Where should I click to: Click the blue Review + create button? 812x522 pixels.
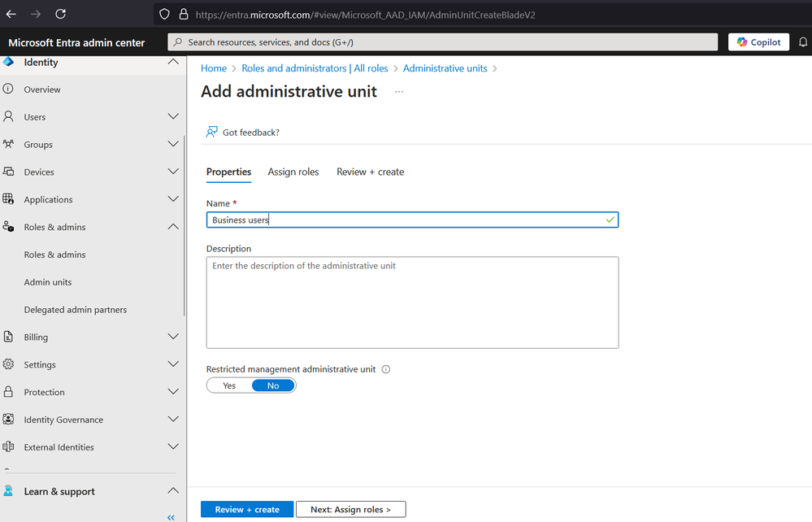tap(247, 510)
